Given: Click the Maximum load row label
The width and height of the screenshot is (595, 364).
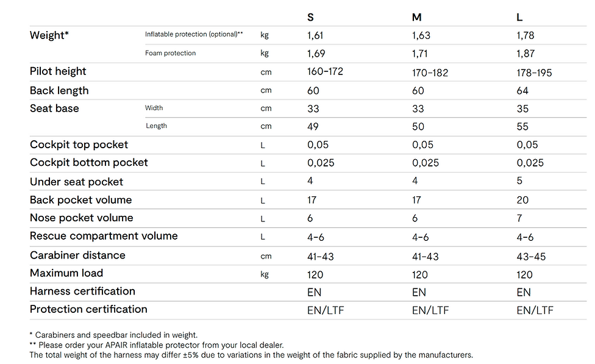Looking at the screenshot, I should [66, 273].
